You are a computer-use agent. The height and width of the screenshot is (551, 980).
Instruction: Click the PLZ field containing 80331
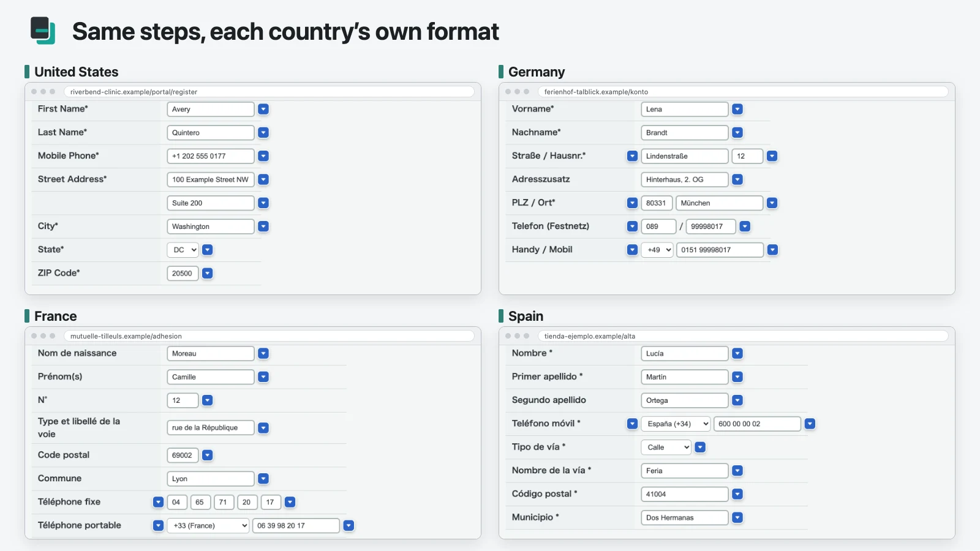click(x=657, y=203)
